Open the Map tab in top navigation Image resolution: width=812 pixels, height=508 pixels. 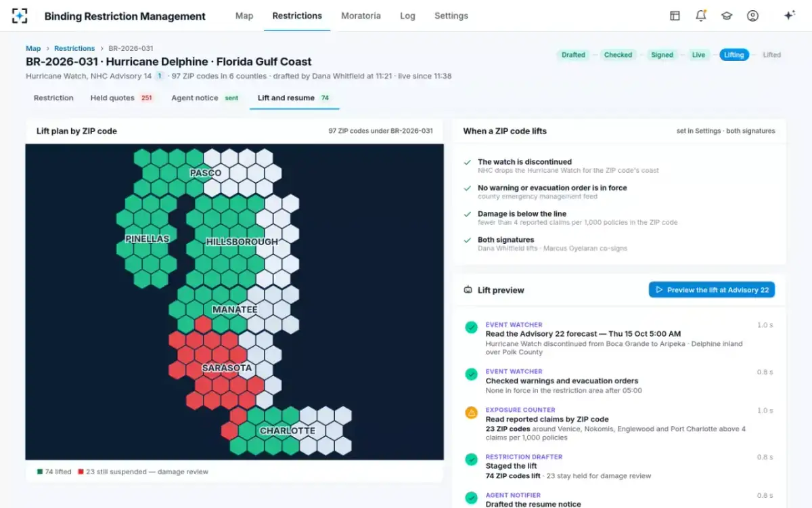click(x=244, y=16)
